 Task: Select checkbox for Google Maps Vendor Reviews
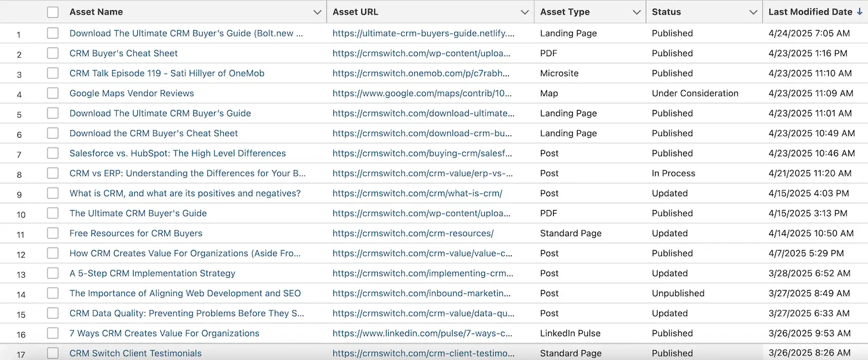pos(53,93)
